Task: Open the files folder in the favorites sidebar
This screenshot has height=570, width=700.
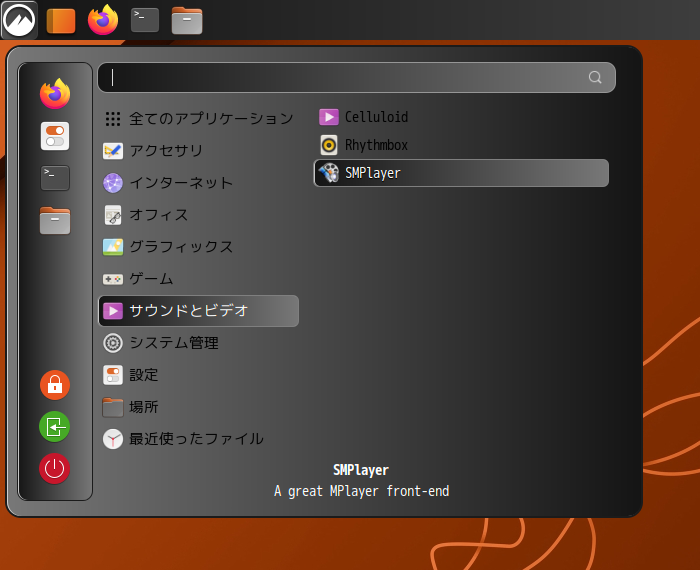Action: click(x=55, y=221)
